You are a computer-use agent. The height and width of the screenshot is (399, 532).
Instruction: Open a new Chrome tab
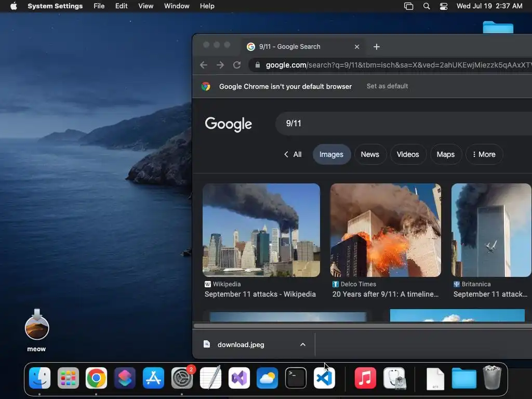(377, 47)
